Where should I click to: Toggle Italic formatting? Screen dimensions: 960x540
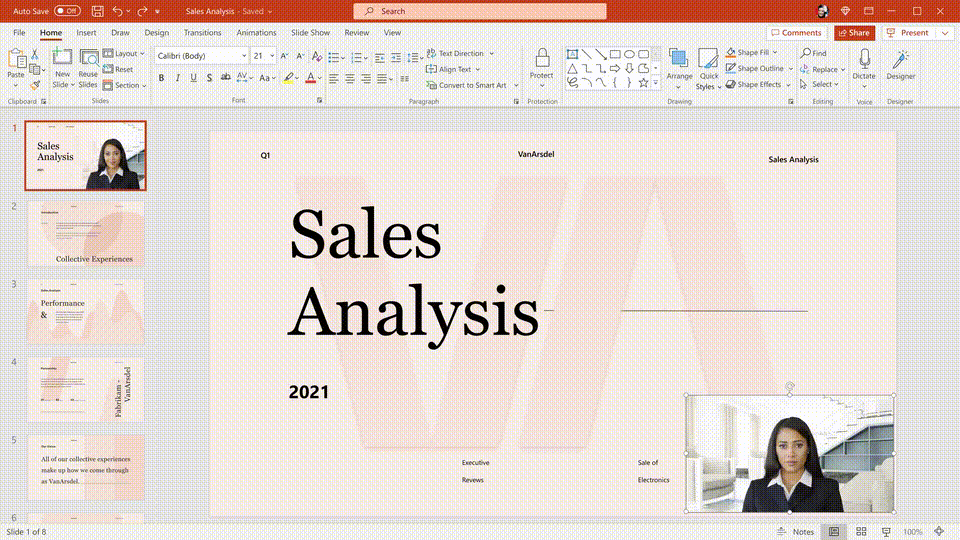coord(178,78)
